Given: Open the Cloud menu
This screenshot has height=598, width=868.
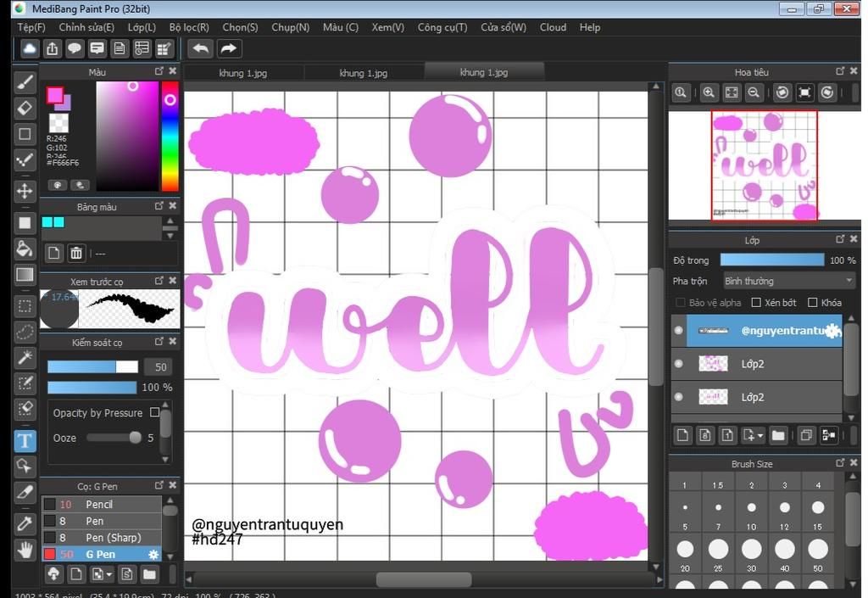Looking at the screenshot, I should 553,27.
